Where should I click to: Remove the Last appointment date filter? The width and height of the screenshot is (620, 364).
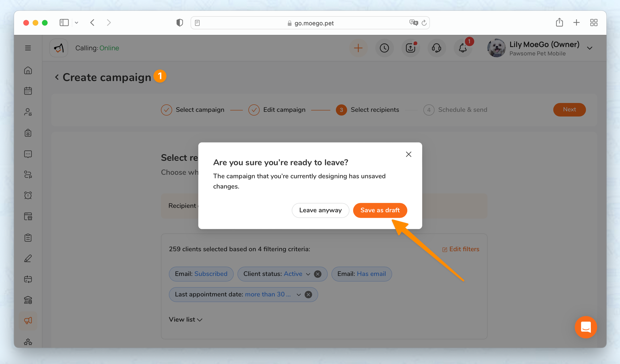[308, 295]
